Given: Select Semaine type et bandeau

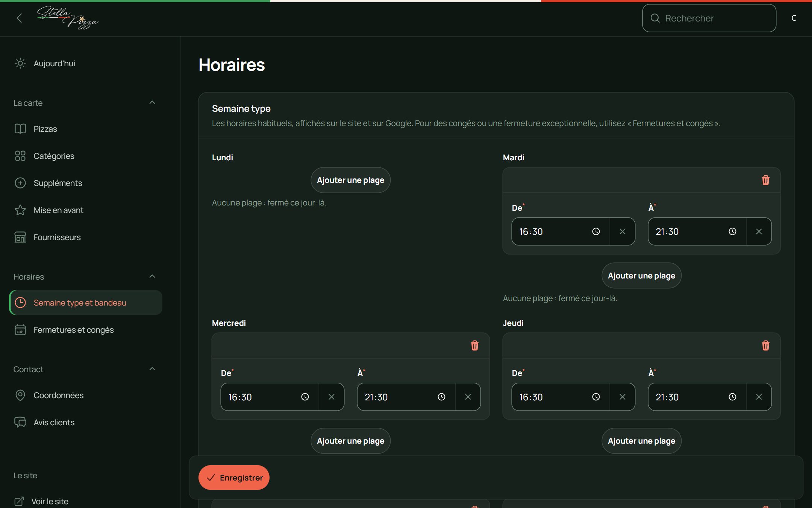Looking at the screenshot, I should (x=86, y=303).
